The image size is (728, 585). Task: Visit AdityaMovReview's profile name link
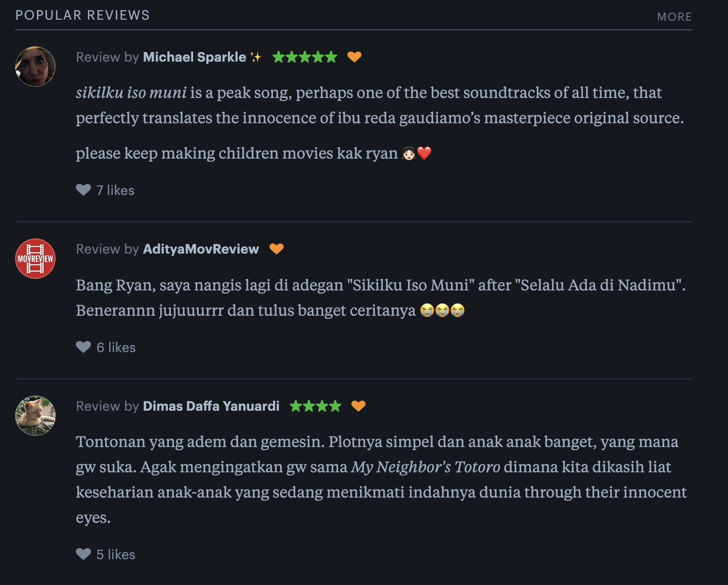[201, 249]
